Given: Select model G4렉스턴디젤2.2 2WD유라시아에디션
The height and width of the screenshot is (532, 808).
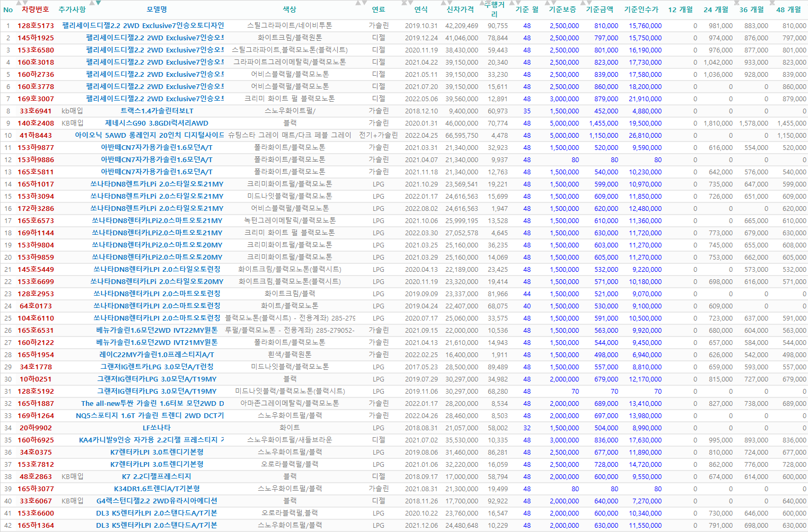Looking at the screenshot, I should 157,501.
